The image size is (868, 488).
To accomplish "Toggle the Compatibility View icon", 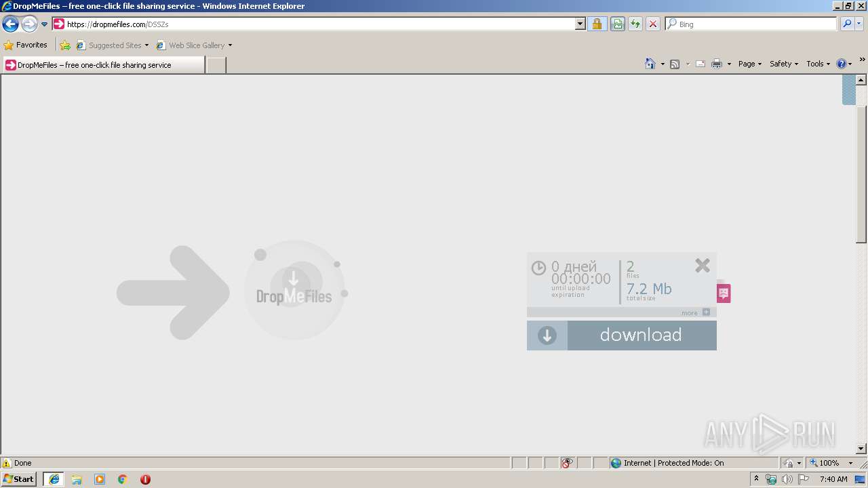I will click(617, 24).
